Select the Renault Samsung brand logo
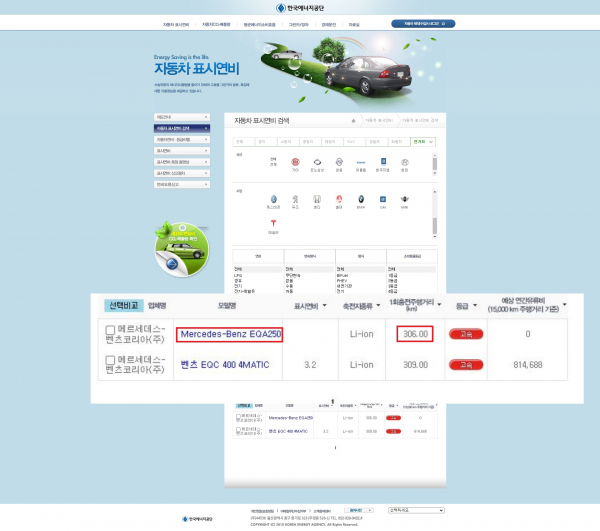600x531 pixels. pos(317,162)
